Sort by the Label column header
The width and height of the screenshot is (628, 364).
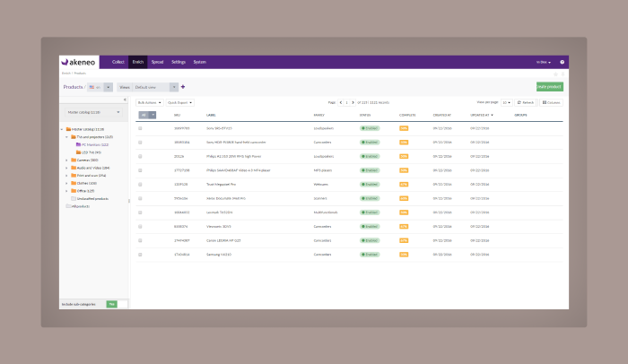(x=211, y=115)
